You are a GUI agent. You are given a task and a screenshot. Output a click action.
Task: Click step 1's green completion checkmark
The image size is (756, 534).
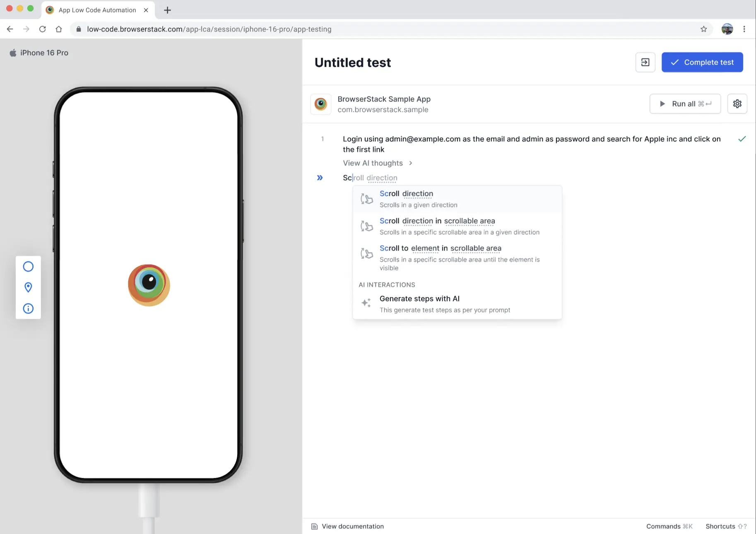point(742,139)
